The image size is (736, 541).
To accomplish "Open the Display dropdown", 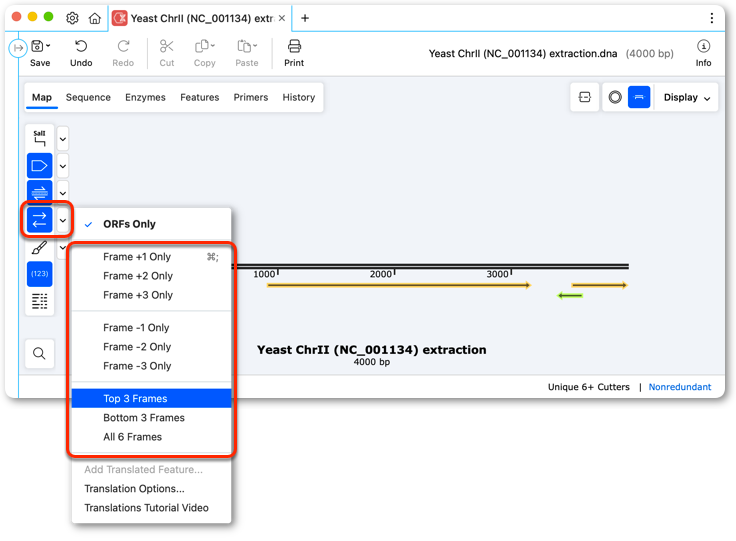I will (x=687, y=97).
